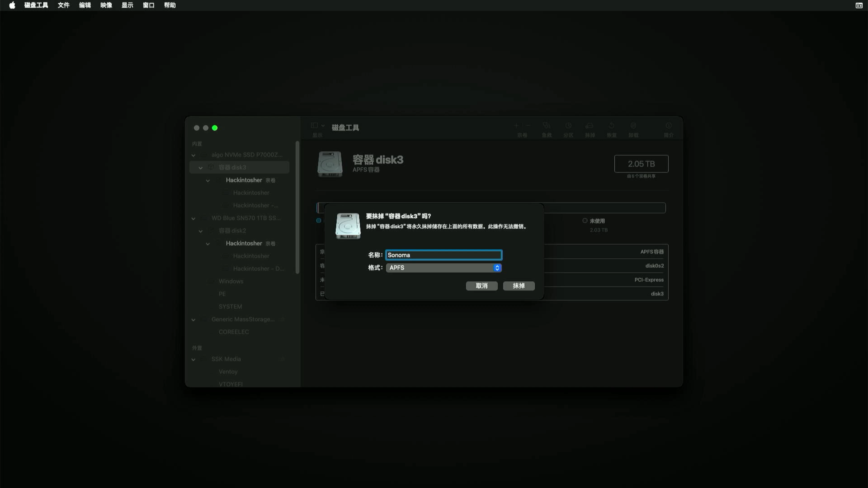
Task: Open the 磁盘工具 app menu
Action: 36,5
